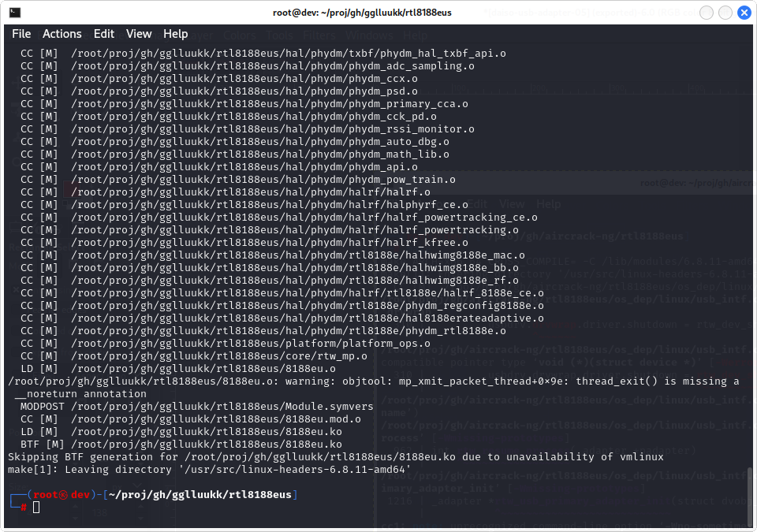Click the make[1] Leaving directory line
This screenshot has height=532, width=757.
pyautogui.click(x=209, y=469)
